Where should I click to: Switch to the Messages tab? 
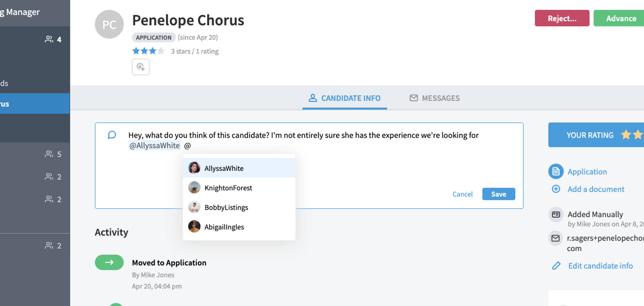pyautogui.click(x=435, y=98)
